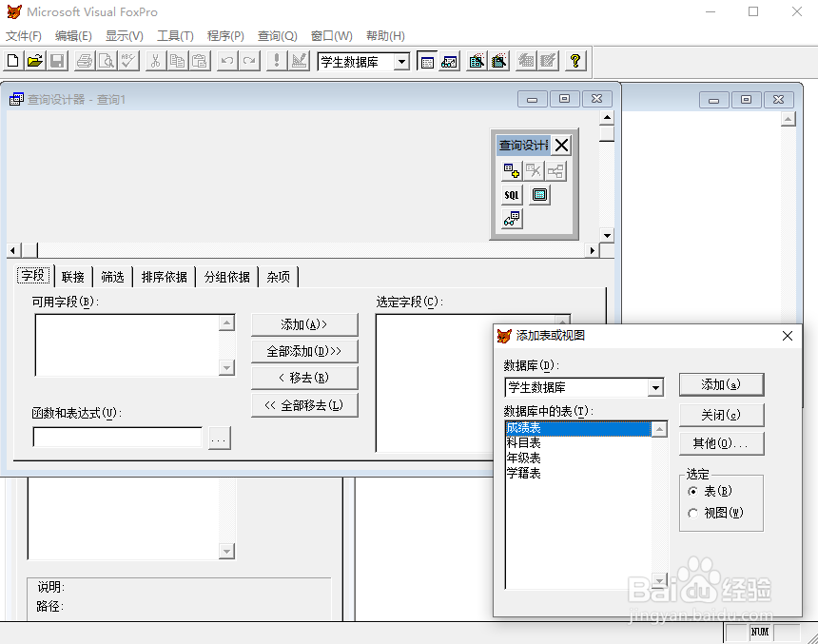
Task: Click the << 全部移去(L) button
Action: click(x=304, y=405)
